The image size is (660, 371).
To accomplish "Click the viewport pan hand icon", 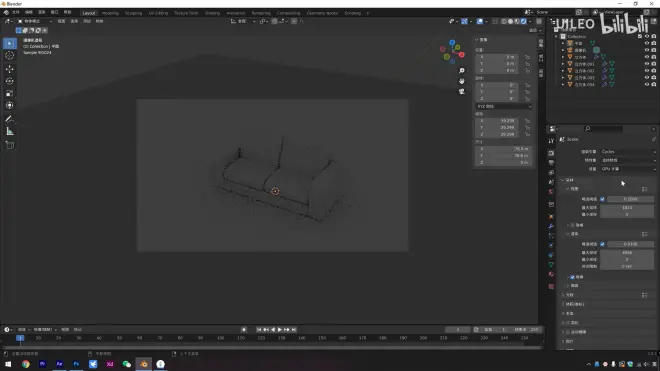I will (x=462, y=81).
